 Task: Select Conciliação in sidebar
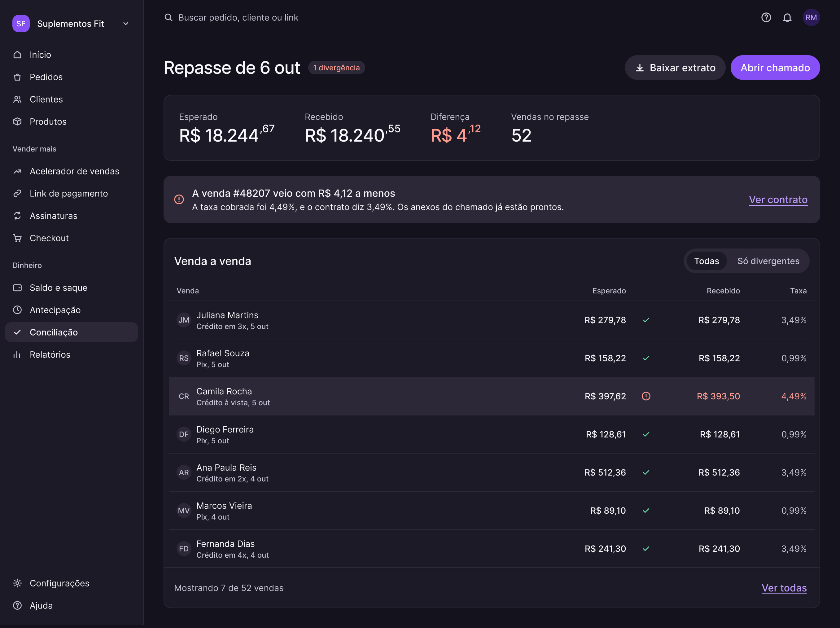click(x=71, y=332)
